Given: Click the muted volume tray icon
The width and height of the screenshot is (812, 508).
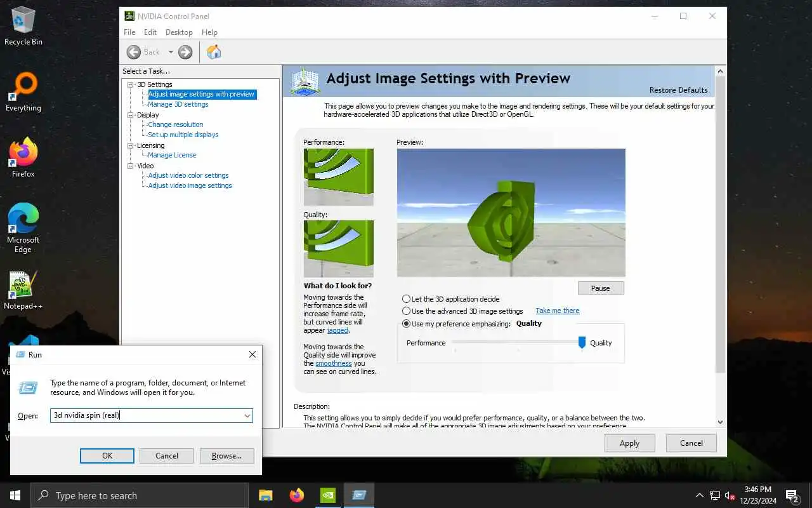Looking at the screenshot, I should click(x=730, y=495).
